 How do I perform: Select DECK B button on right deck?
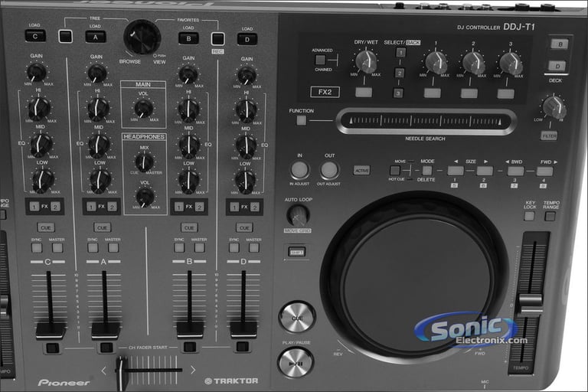click(560, 44)
